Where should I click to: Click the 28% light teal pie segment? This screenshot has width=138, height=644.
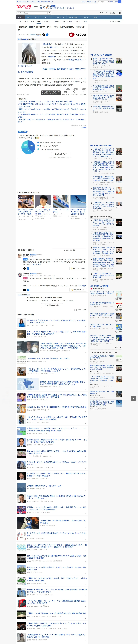coord(25,144)
